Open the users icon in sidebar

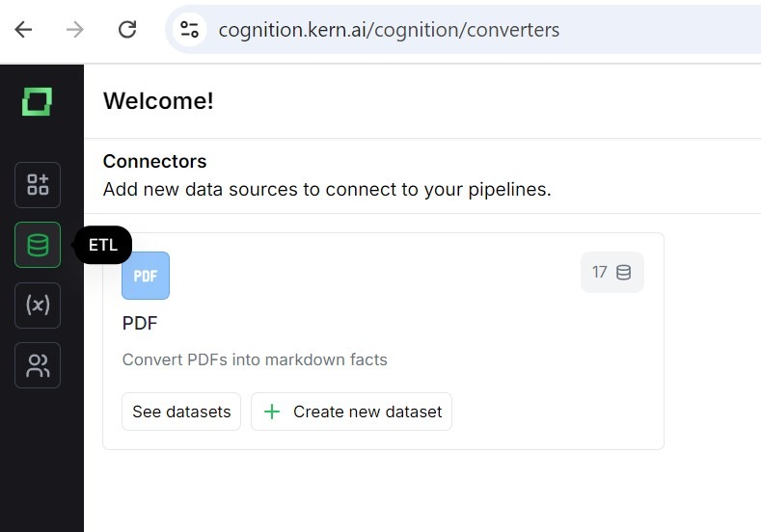pyautogui.click(x=38, y=365)
